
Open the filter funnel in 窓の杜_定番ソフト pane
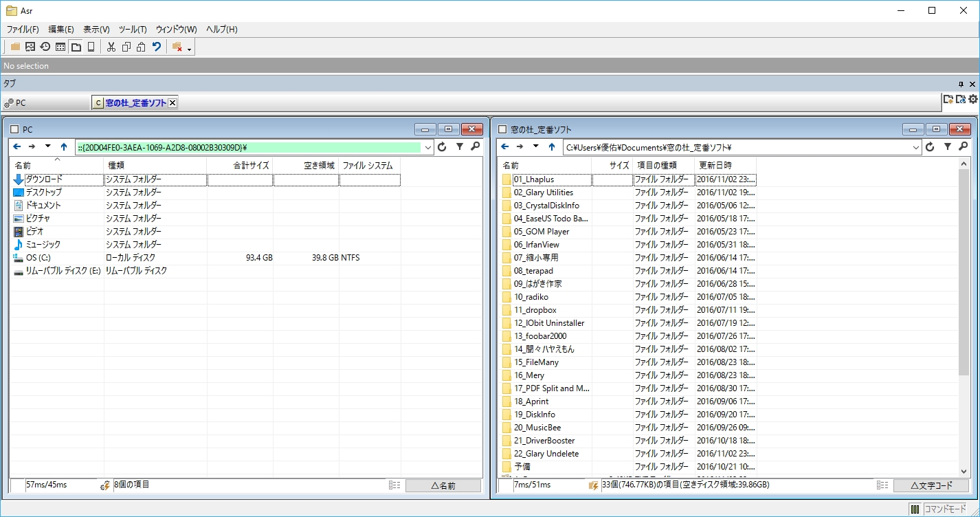(x=948, y=146)
